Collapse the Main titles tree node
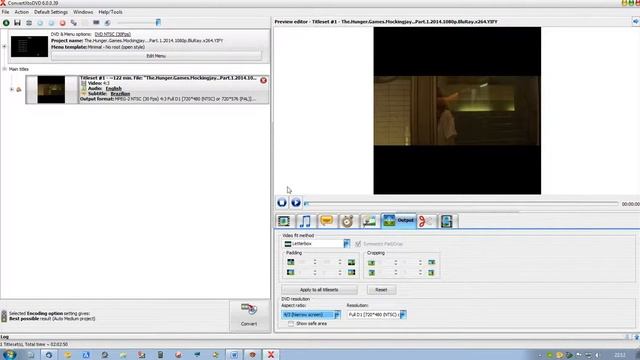Viewport: 640px width, 360px height. point(4,69)
